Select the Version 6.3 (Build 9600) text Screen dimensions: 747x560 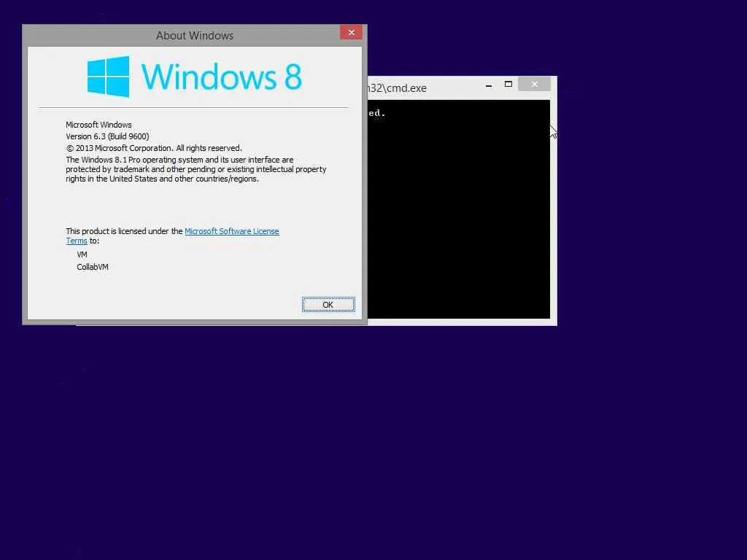click(108, 136)
